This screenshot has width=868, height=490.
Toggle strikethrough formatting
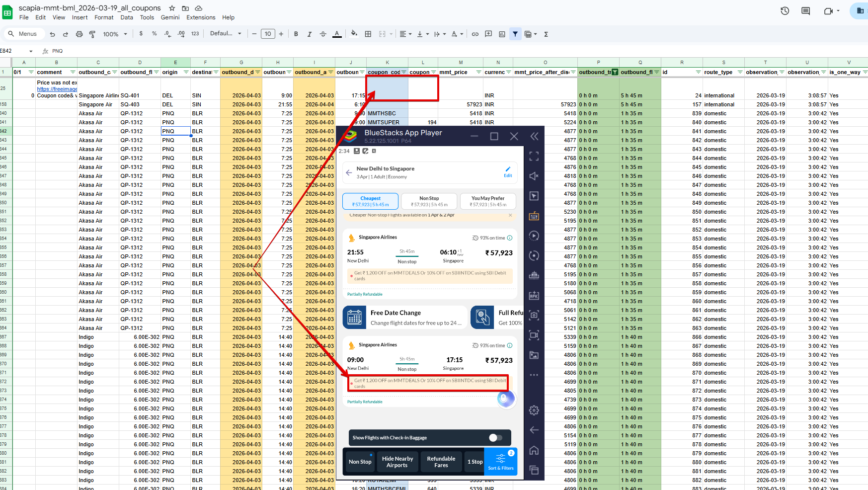point(323,34)
